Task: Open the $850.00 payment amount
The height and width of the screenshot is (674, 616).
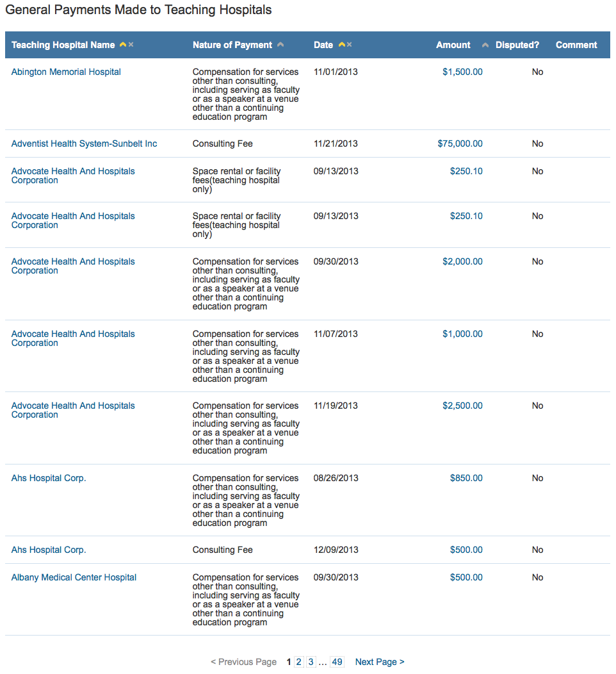Action: (x=467, y=478)
